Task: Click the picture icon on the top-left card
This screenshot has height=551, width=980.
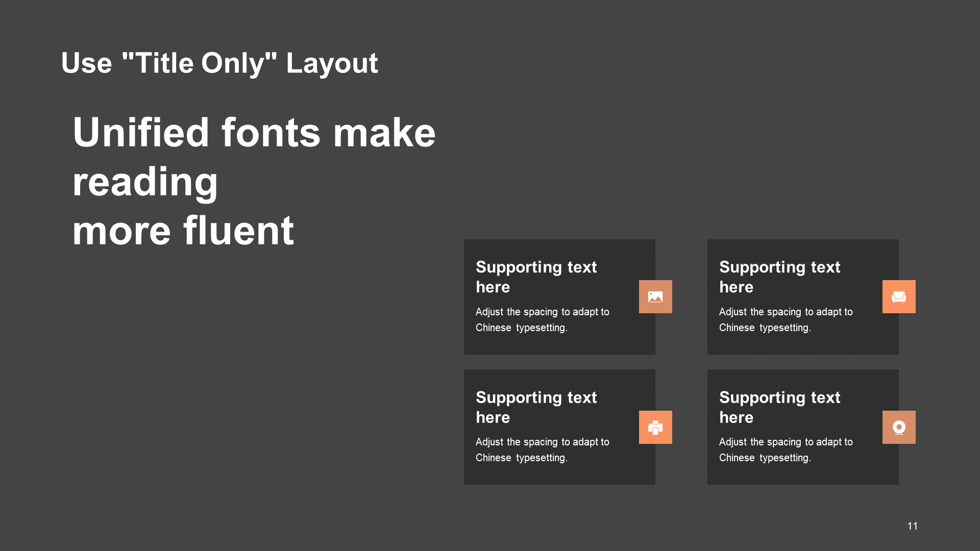Action: pyautogui.click(x=655, y=296)
